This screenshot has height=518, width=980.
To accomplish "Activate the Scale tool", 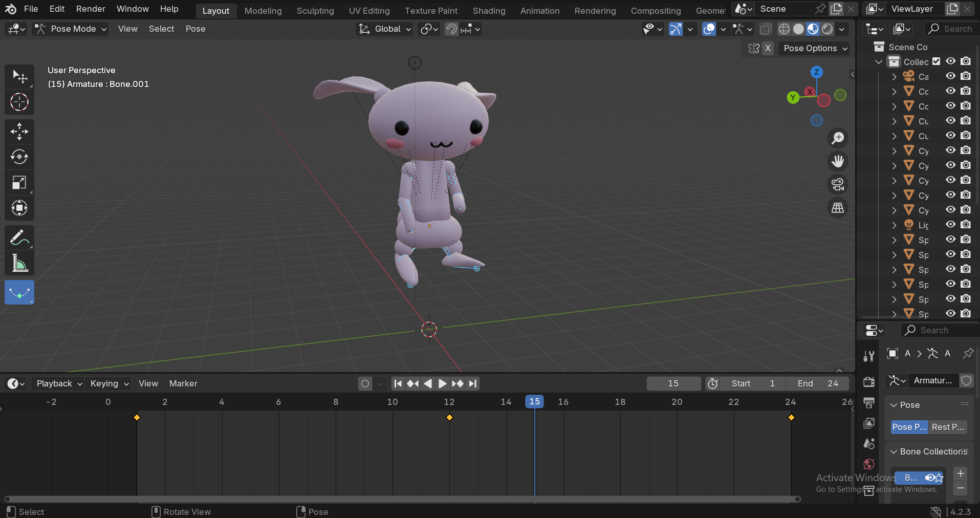I will (x=19, y=182).
